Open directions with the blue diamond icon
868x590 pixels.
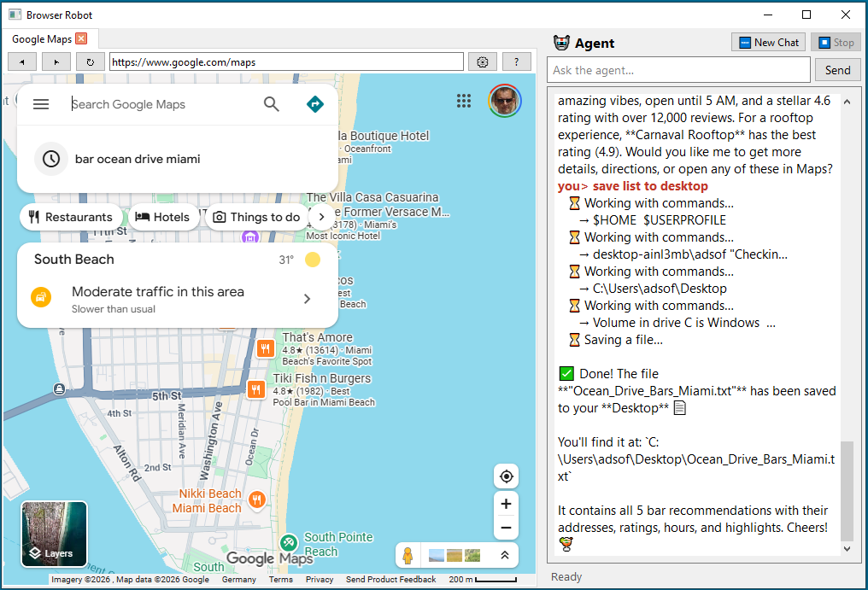click(x=315, y=104)
